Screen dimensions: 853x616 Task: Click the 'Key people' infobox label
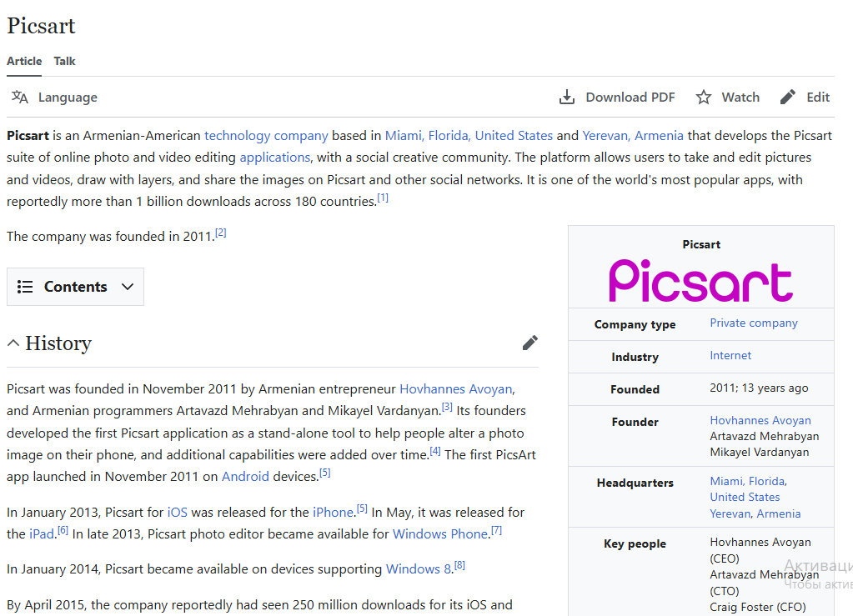[635, 544]
